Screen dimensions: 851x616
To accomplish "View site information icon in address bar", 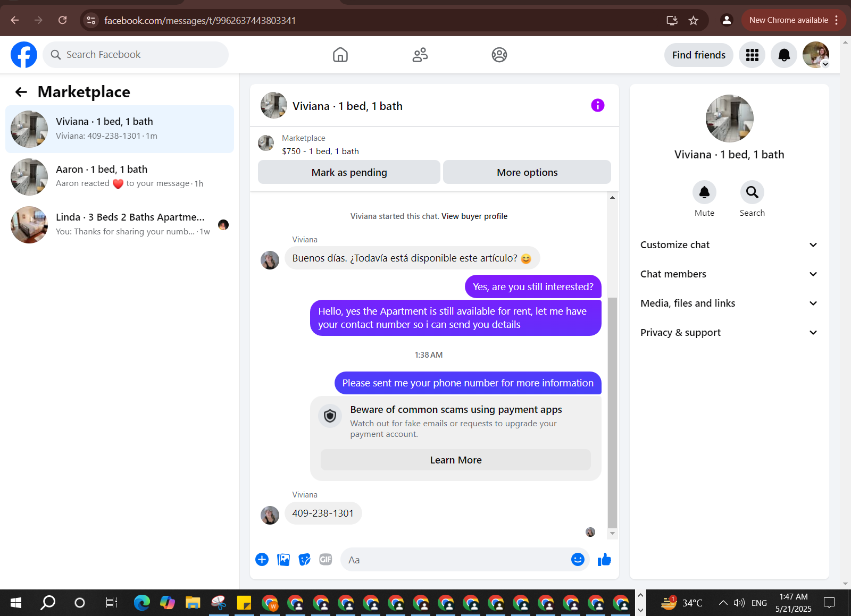I will coord(91,20).
